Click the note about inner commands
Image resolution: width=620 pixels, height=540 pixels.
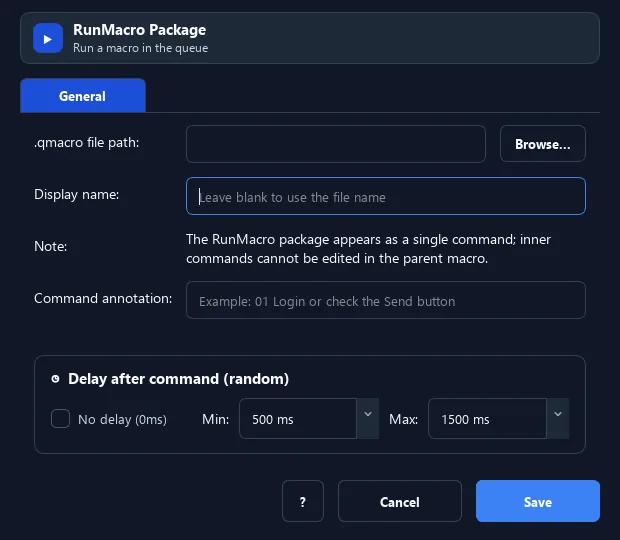tap(368, 249)
